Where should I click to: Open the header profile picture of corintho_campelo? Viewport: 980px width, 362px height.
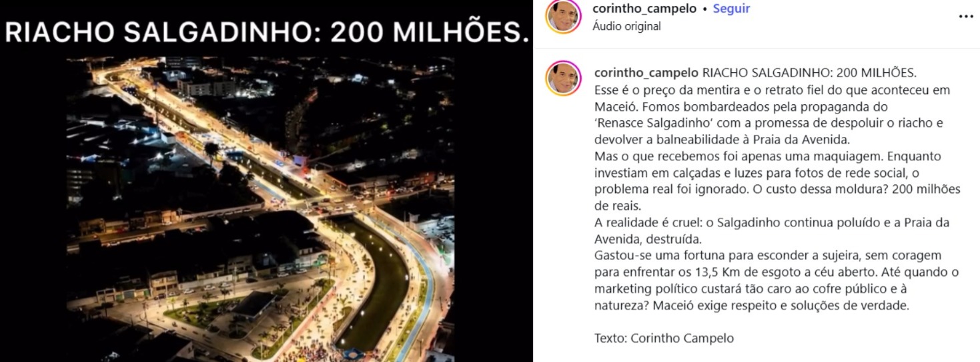pyautogui.click(x=563, y=17)
